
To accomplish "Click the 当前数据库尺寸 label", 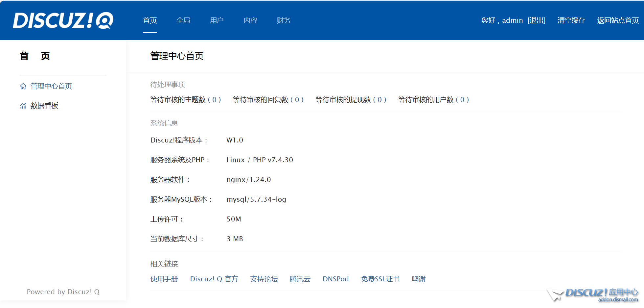I will tap(177, 239).
